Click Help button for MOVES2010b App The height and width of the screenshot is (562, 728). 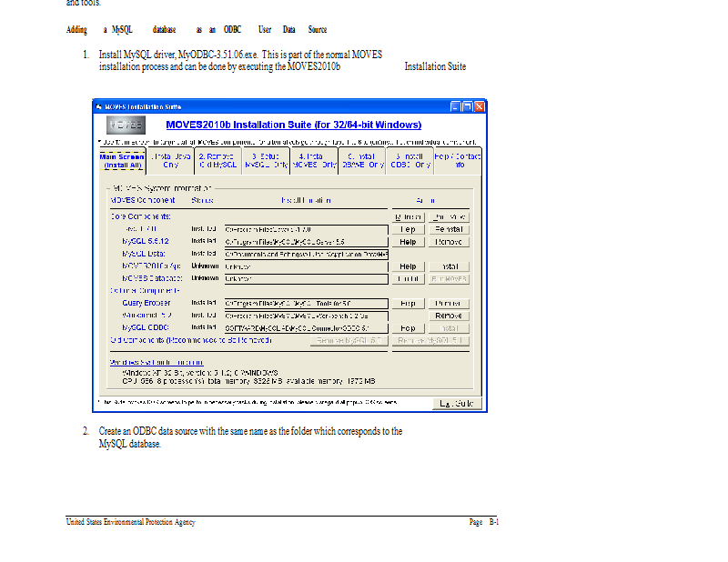pyautogui.click(x=408, y=266)
